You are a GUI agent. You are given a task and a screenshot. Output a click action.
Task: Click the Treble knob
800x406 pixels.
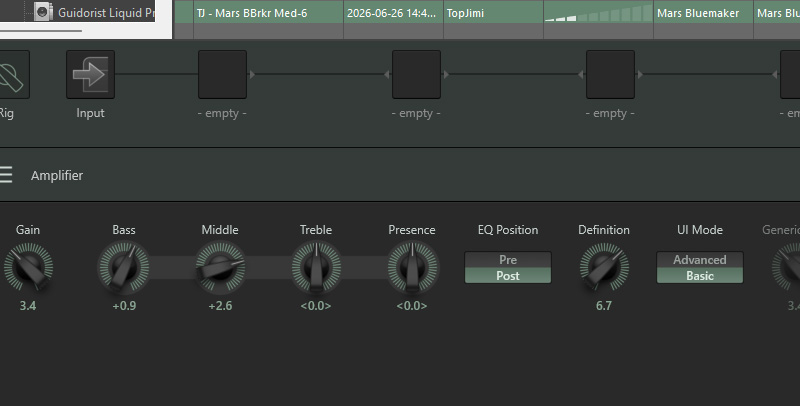tap(316, 267)
